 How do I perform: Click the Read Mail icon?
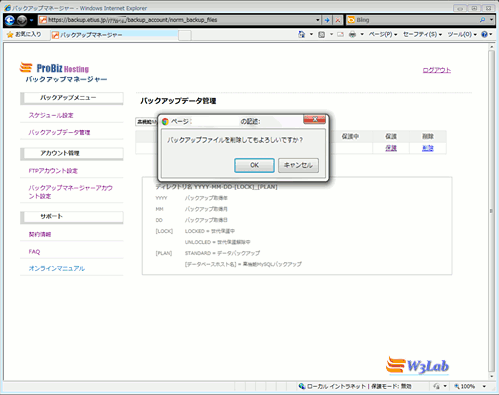click(340, 34)
